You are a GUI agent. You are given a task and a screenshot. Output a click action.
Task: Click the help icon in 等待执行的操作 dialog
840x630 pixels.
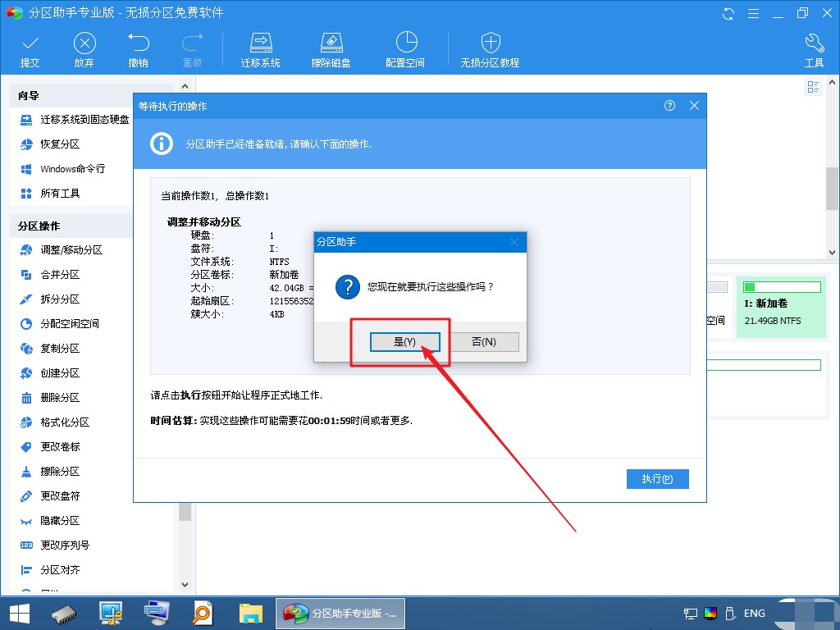[x=669, y=106]
